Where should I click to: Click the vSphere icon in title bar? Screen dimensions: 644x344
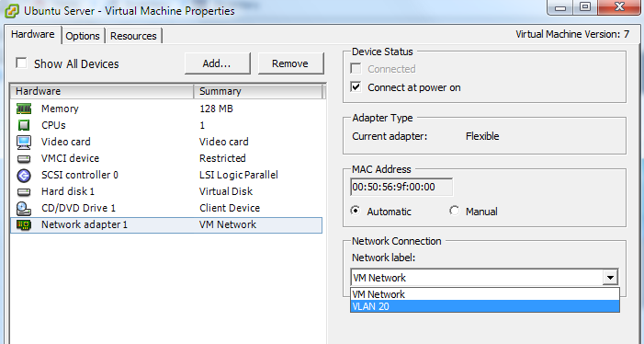pos(12,11)
